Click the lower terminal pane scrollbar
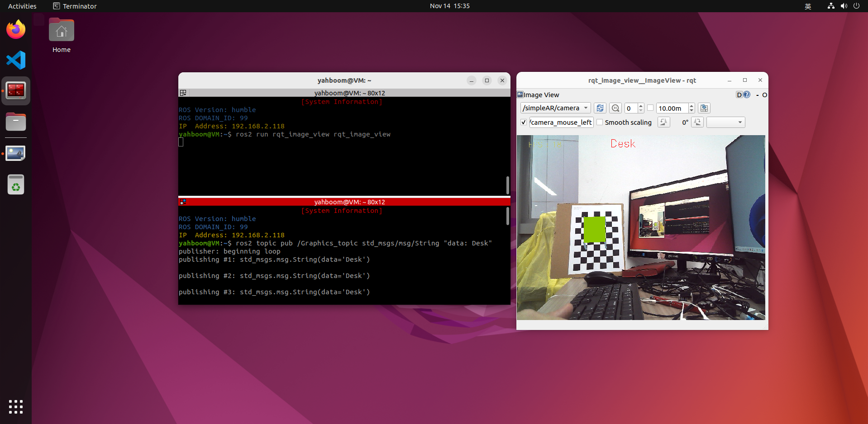Viewport: 868px width, 424px height. (507, 216)
